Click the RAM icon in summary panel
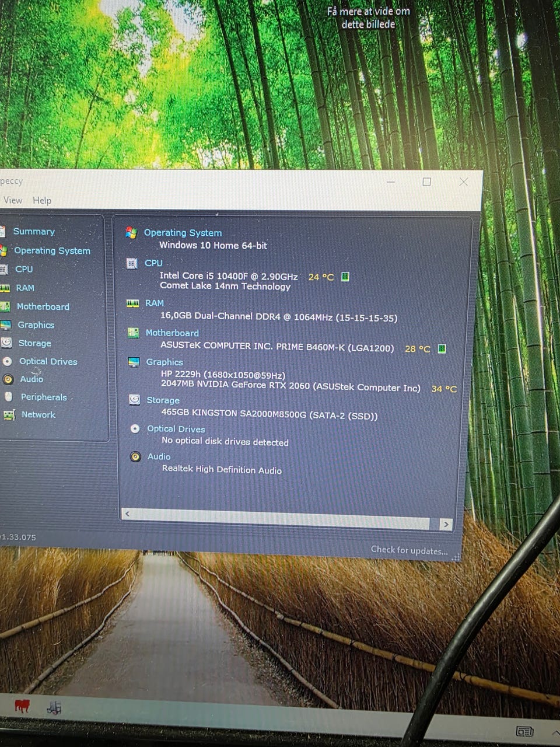Viewport: 560px width, 747px height. (x=133, y=303)
